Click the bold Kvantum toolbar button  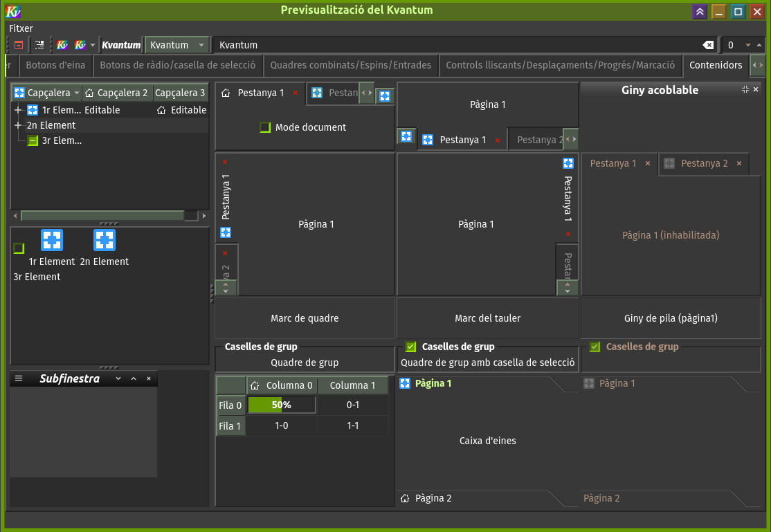[x=121, y=45]
